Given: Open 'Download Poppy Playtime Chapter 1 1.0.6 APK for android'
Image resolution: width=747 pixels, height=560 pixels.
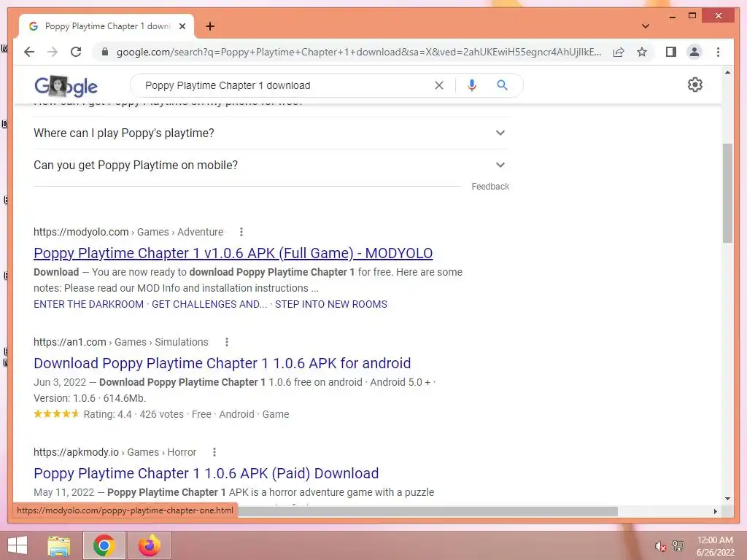Looking at the screenshot, I should [x=222, y=363].
